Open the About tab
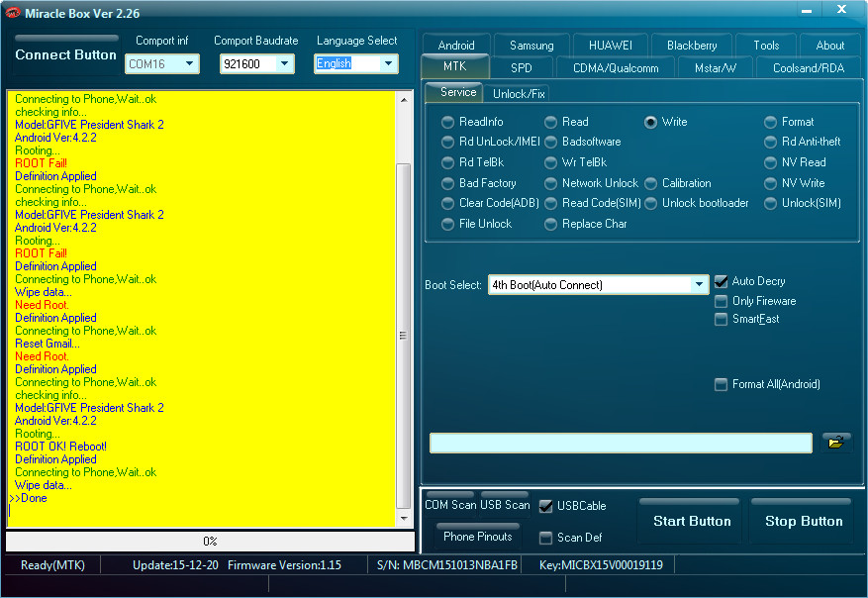 pyautogui.click(x=829, y=46)
